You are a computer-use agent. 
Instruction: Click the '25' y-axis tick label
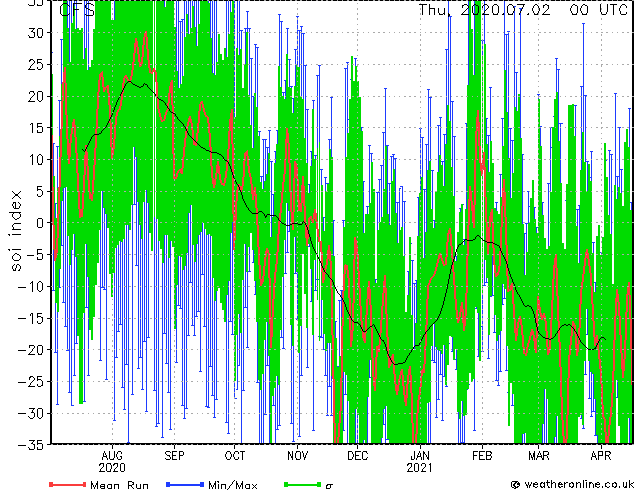click(x=37, y=64)
